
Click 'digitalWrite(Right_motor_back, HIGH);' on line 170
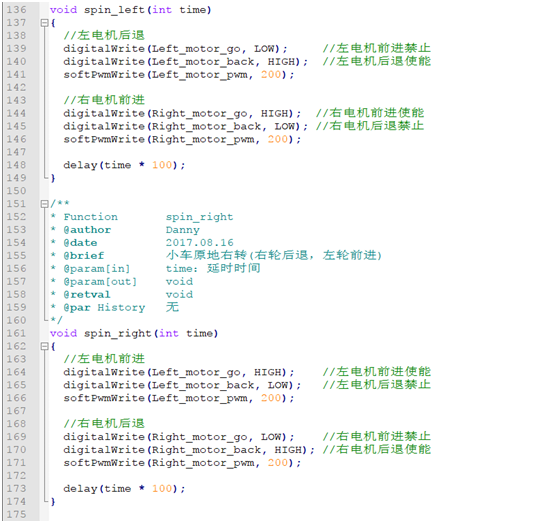(x=189, y=450)
